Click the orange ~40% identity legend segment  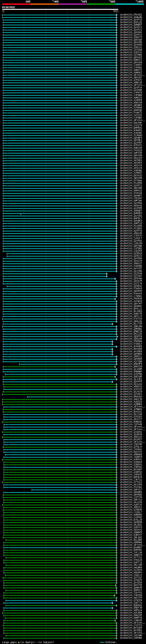(x=45, y=4)
